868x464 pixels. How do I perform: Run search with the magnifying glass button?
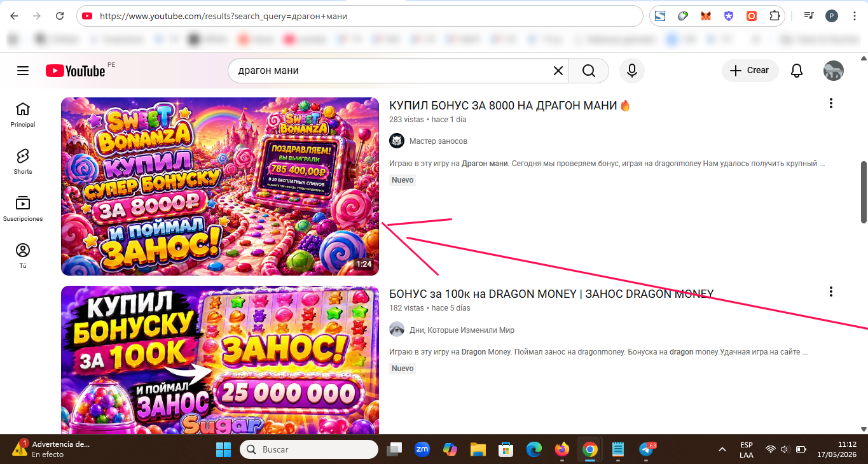589,71
